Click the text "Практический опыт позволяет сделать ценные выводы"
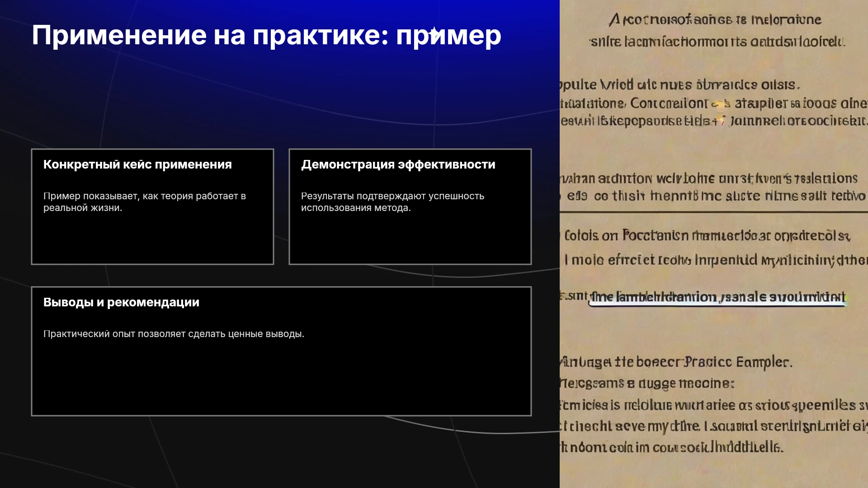 pos(174,334)
